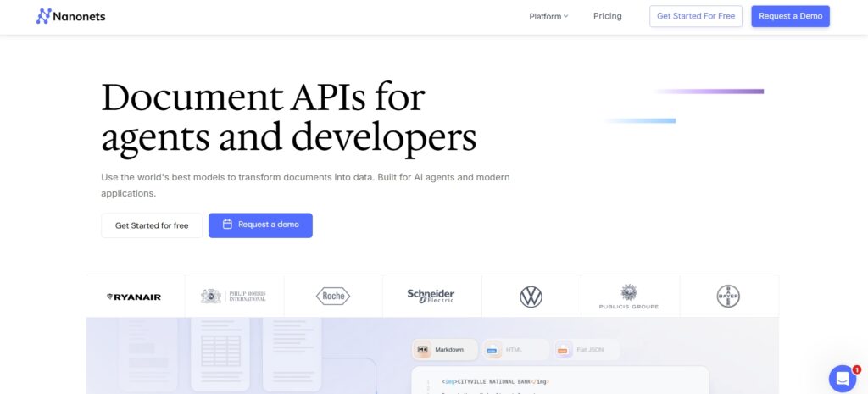This screenshot has width=868, height=394.
Task: Click the Bayer logo
Action: [x=728, y=296]
